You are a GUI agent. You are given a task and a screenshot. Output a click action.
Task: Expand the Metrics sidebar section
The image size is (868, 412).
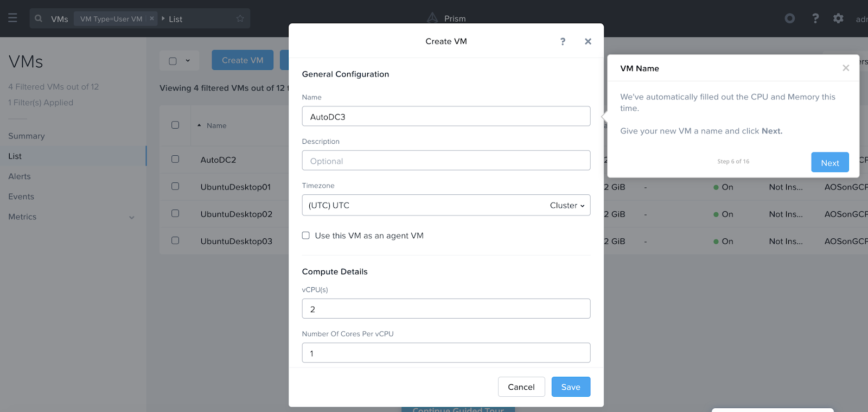tap(131, 217)
